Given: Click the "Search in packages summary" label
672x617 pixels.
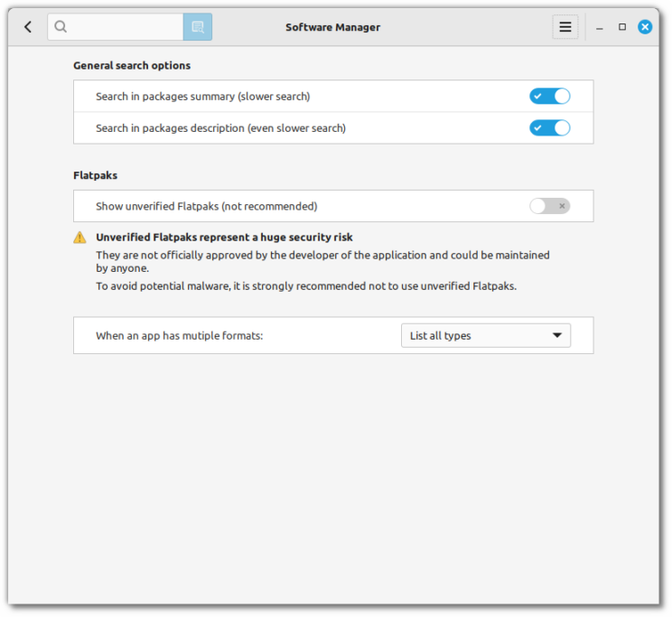Looking at the screenshot, I should coord(202,97).
